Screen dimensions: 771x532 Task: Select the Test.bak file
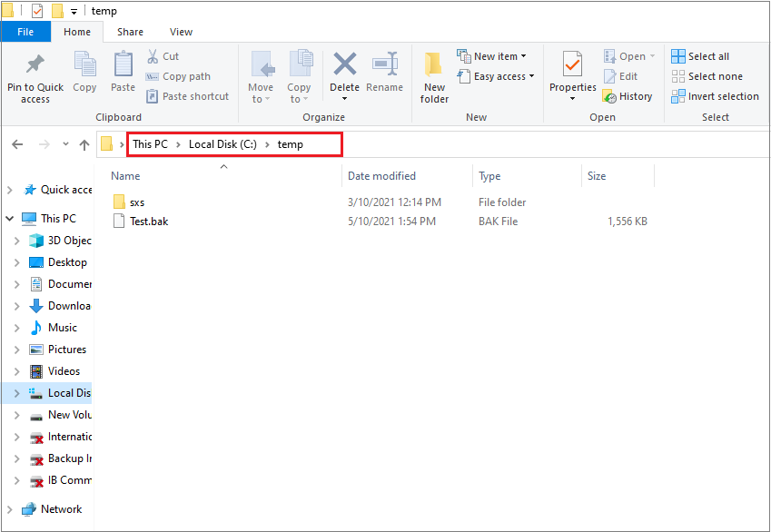[149, 222]
